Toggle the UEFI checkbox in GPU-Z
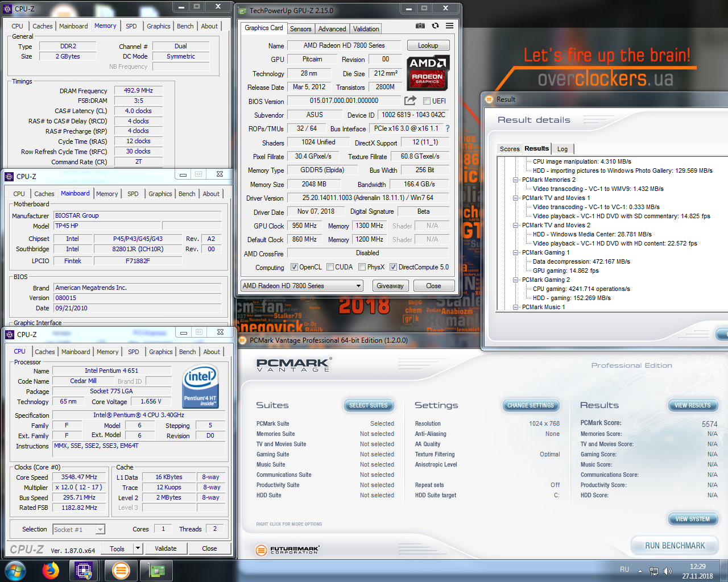728x582 pixels. coord(427,101)
